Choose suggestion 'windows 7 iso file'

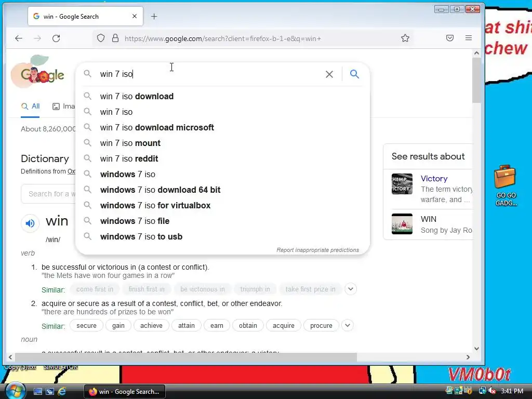click(222, 221)
